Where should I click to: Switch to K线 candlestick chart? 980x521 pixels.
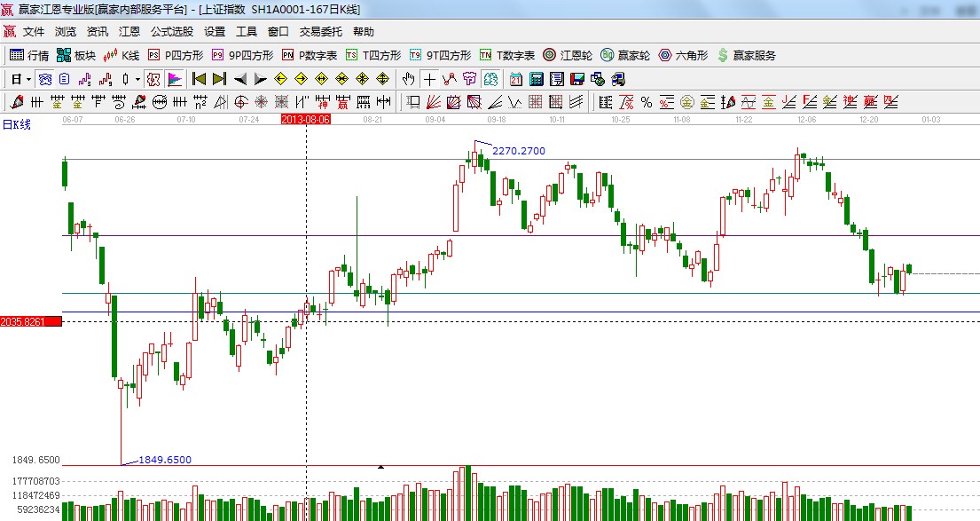[x=122, y=55]
